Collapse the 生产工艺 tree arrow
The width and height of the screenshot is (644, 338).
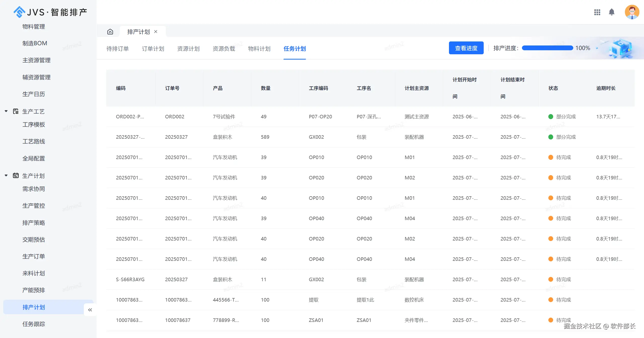coord(6,111)
